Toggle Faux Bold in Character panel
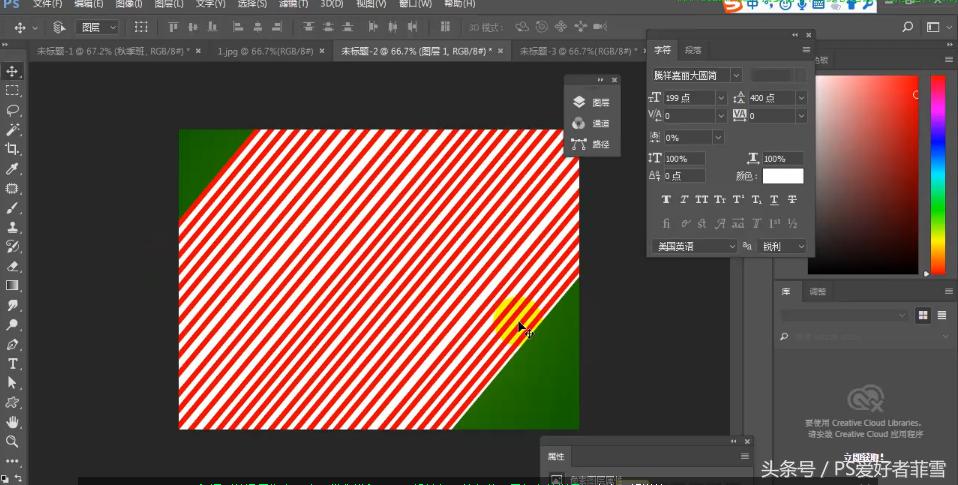This screenshot has height=485, width=958. tap(666, 200)
